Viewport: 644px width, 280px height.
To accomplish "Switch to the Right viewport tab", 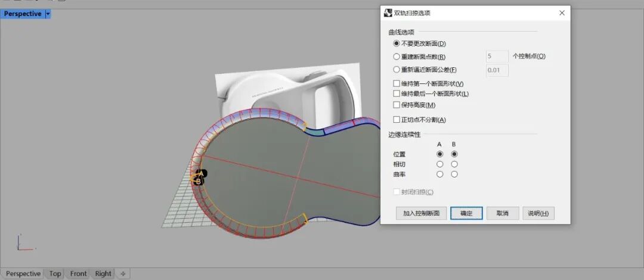I will tap(103, 273).
